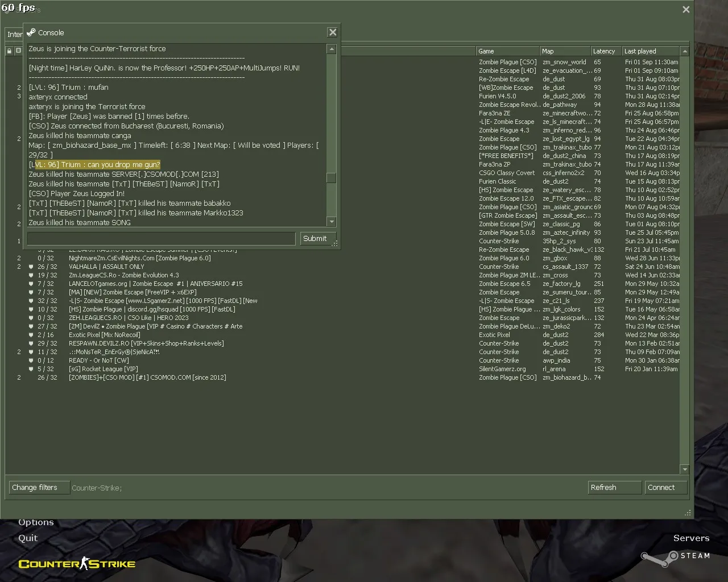Viewport: 728px width, 582px height.
Task: Open the Options menu item
Action: pos(36,522)
